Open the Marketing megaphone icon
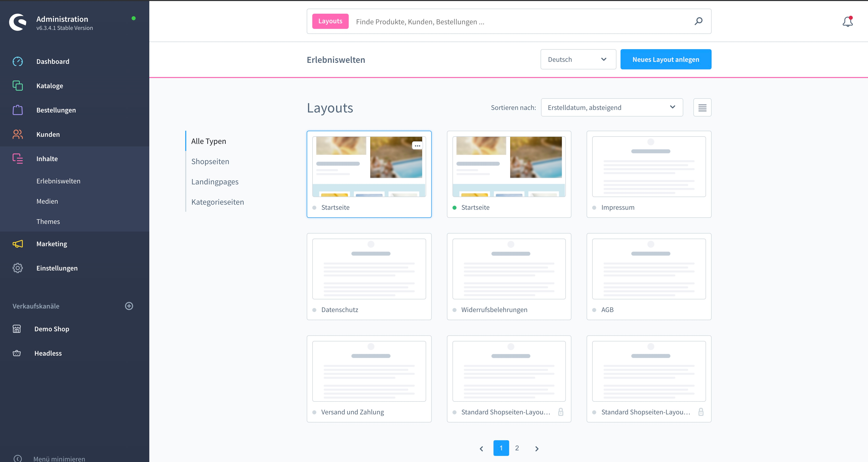 (x=17, y=243)
